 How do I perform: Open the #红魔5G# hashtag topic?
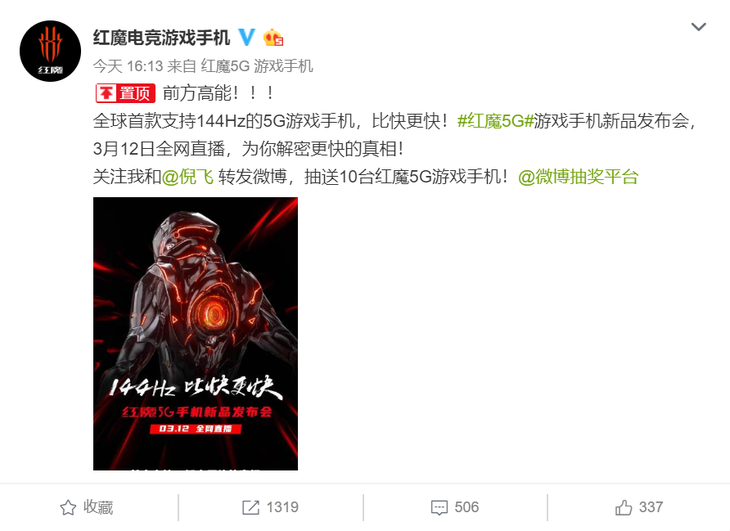(x=495, y=121)
